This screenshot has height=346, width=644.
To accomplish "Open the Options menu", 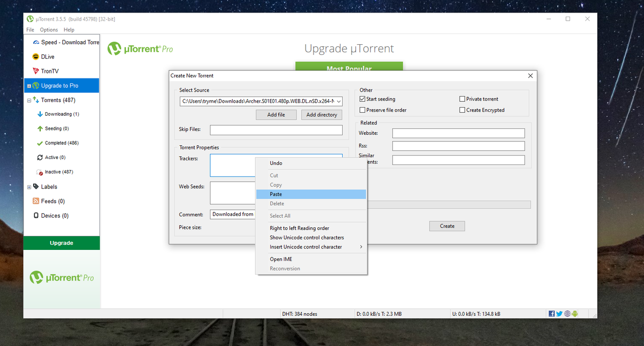I will [49, 30].
